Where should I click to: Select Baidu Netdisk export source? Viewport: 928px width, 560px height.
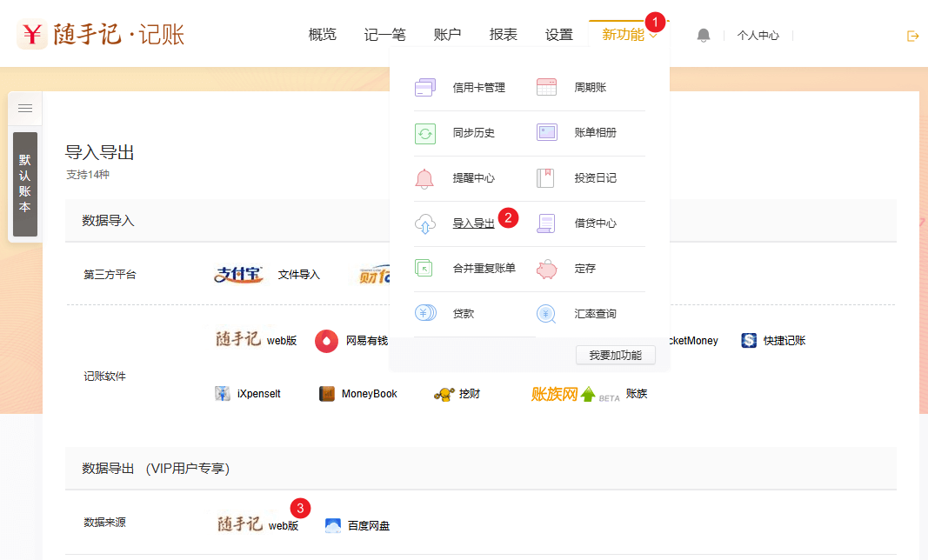tap(357, 526)
